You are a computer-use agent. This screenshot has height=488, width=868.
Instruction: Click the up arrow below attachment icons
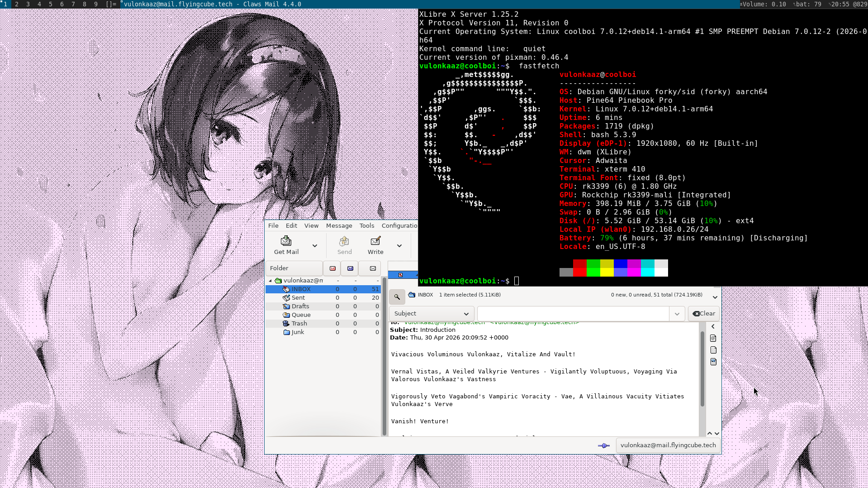pos(710,434)
